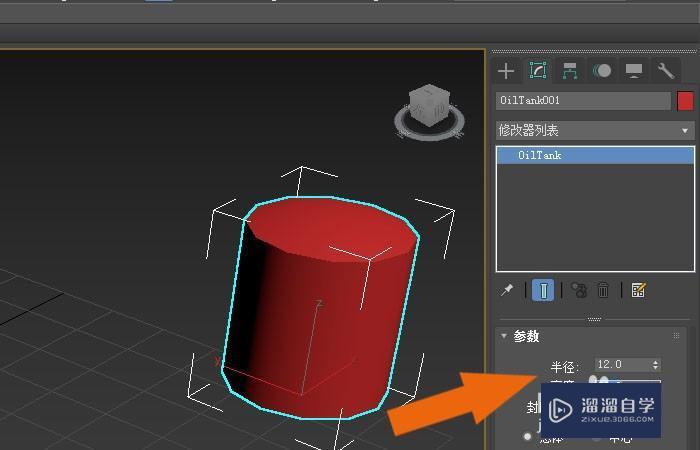Edit the radius value 12.0

(x=623, y=364)
